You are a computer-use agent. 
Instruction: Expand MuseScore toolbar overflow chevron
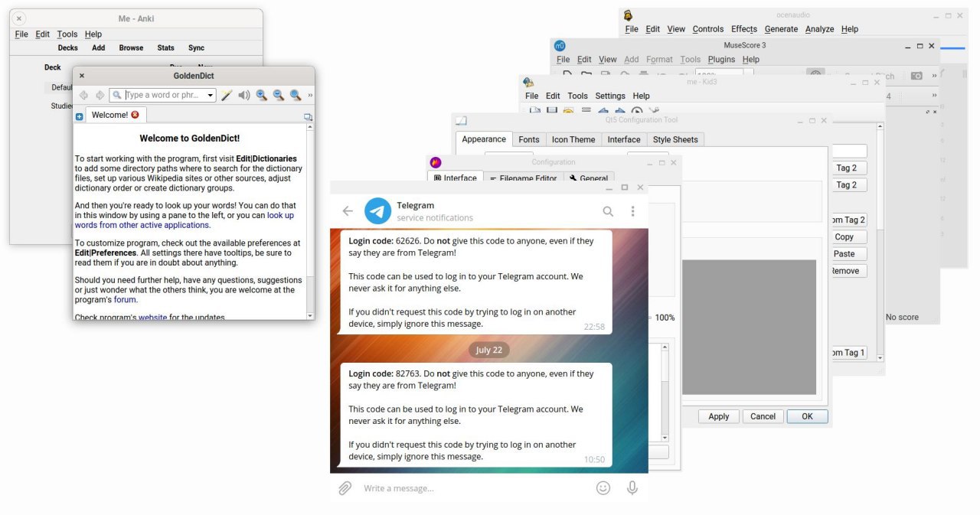pyautogui.click(x=934, y=76)
